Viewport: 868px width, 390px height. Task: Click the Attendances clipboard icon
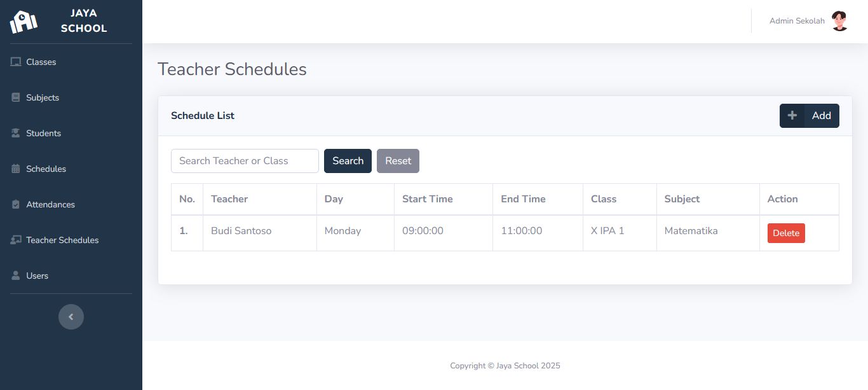point(16,204)
